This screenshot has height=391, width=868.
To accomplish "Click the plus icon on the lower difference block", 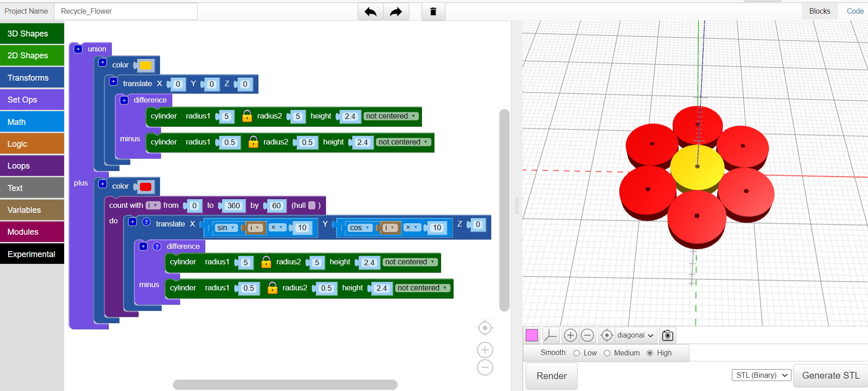I will coord(143,247).
